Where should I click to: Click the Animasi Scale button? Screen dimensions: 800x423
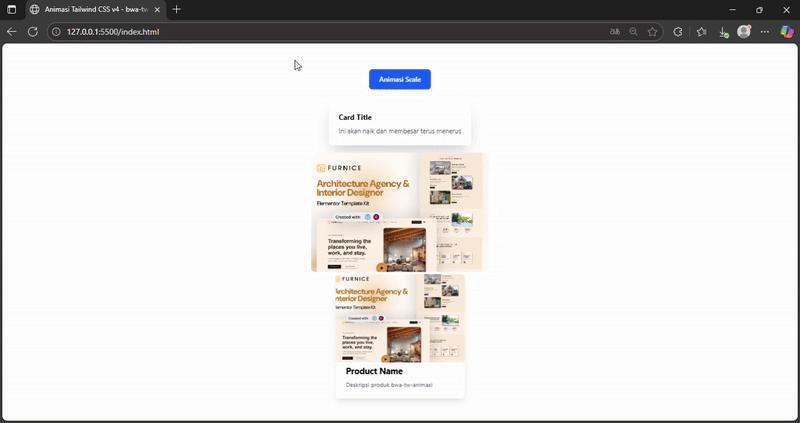coord(399,79)
